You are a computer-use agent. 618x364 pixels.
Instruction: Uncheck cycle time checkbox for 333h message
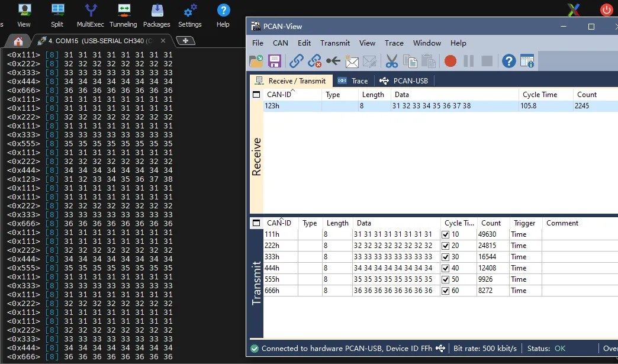click(446, 257)
